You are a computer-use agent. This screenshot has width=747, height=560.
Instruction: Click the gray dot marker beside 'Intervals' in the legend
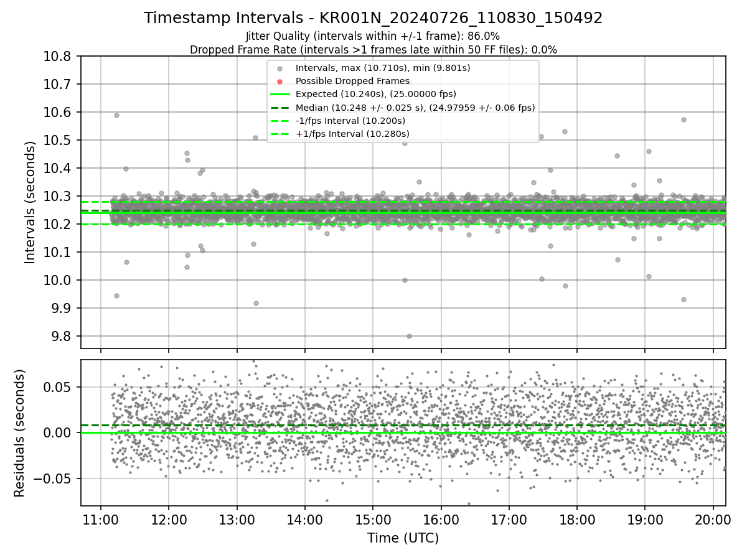point(280,68)
